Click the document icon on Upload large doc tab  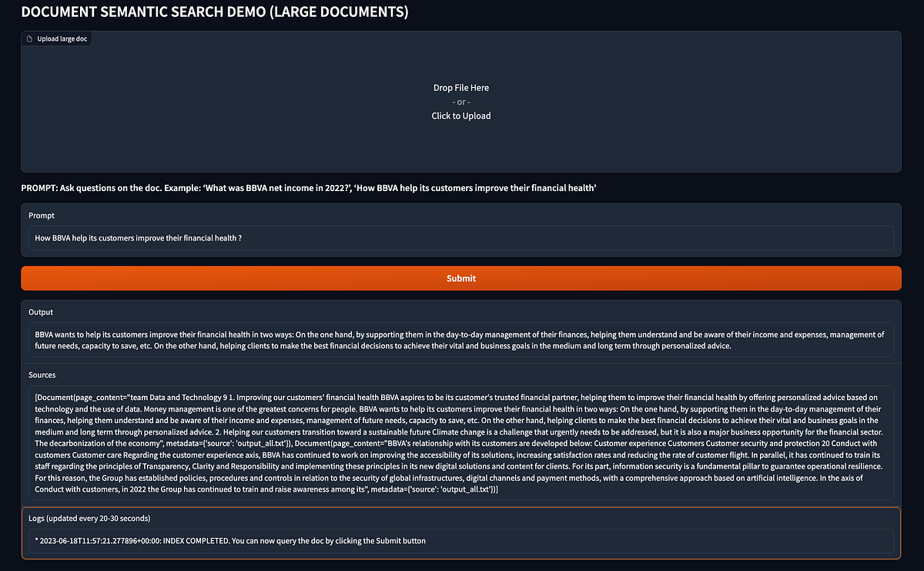coord(31,38)
